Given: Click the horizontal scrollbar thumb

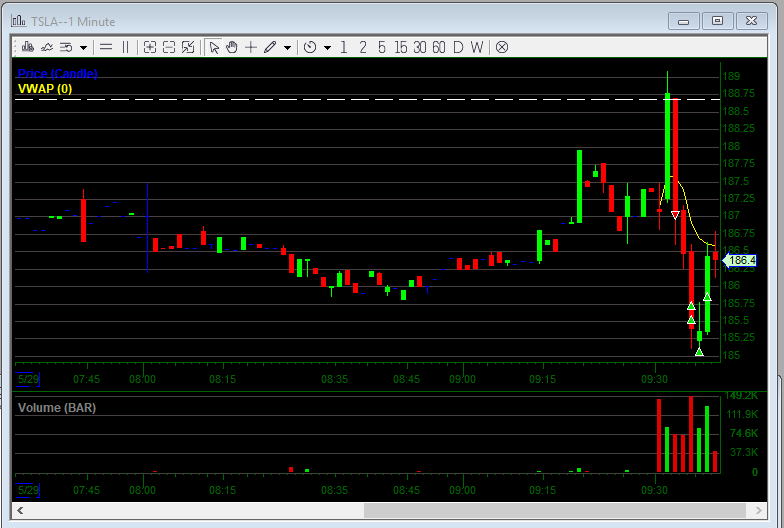Looking at the screenshot, I should pos(554,510).
